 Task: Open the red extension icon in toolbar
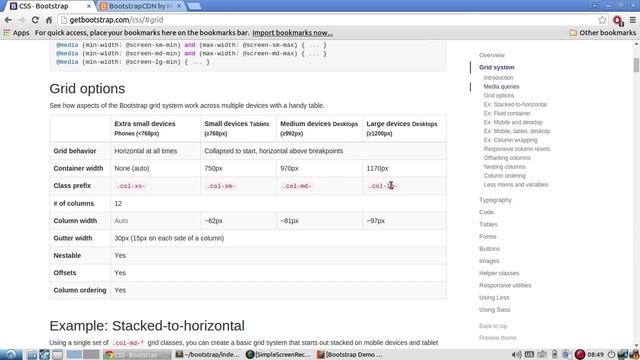click(618, 20)
